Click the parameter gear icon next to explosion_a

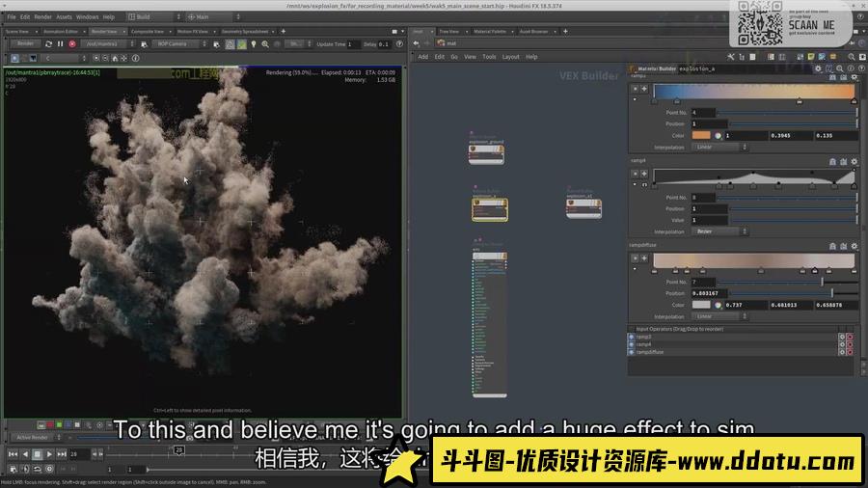818,68
